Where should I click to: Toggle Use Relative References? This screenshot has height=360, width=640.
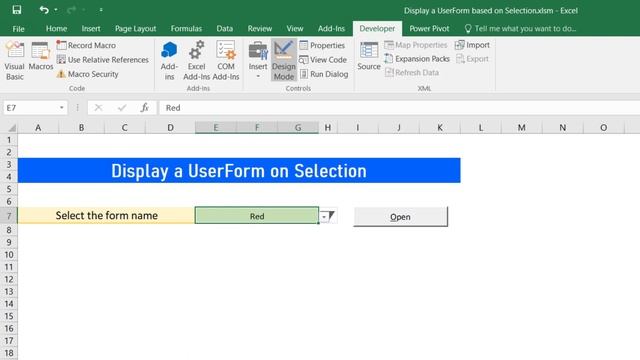pos(102,60)
